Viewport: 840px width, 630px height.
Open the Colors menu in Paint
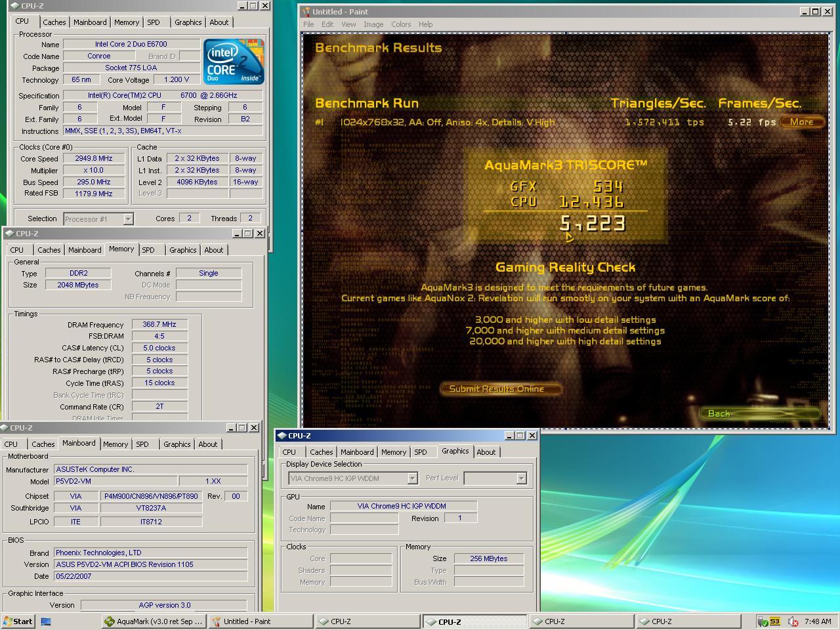coord(401,24)
